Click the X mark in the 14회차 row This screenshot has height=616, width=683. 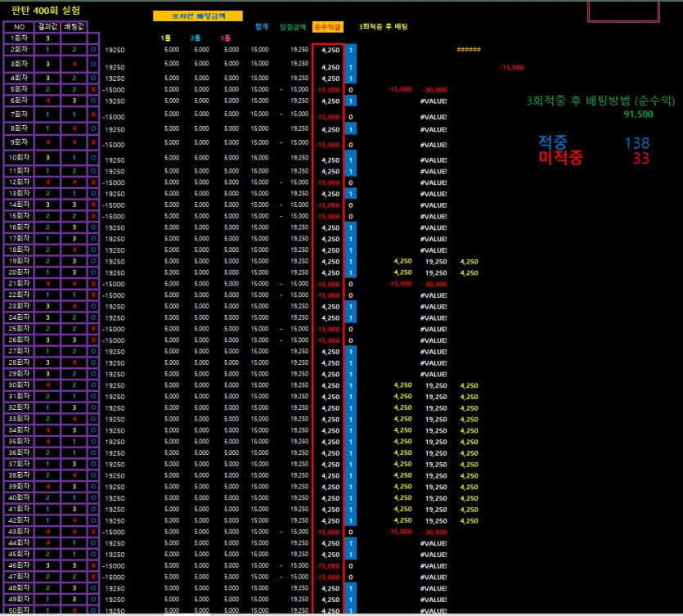[x=93, y=205]
